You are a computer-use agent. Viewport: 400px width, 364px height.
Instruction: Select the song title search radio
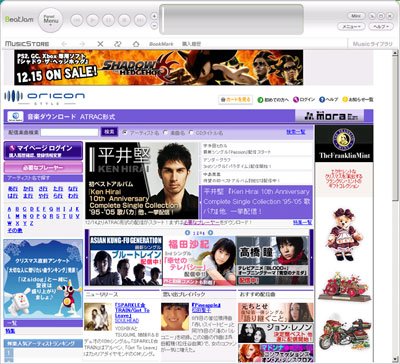(166, 132)
